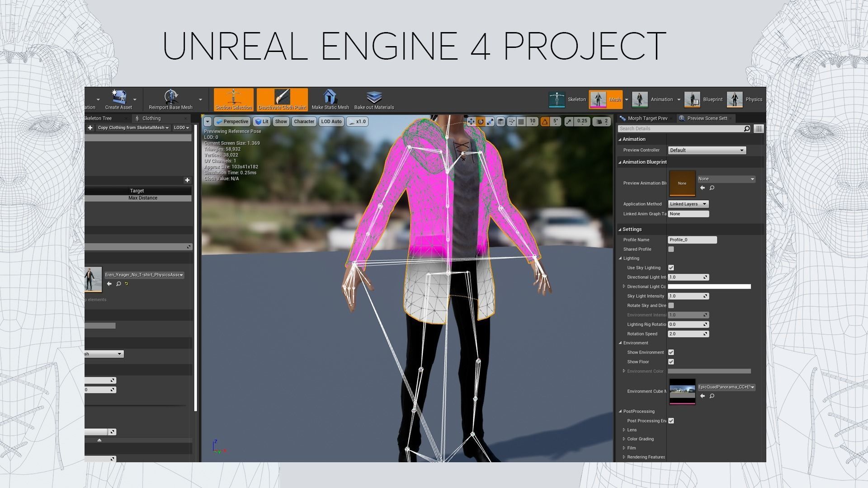Open Preview Animation Blueprint None dropdown
Screen dimensions: 868x488
click(x=726, y=179)
